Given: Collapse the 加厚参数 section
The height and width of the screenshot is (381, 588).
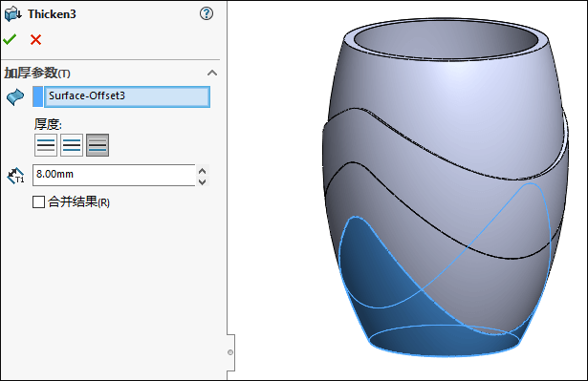Looking at the screenshot, I should [212, 73].
